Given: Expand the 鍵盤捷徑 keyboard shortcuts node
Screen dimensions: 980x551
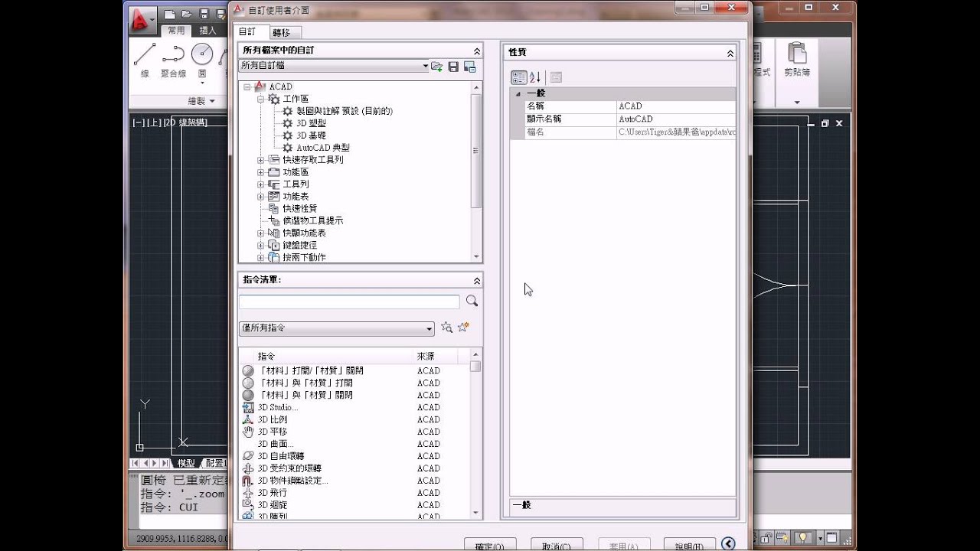Looking at the screenshot, I should point(260,246).
